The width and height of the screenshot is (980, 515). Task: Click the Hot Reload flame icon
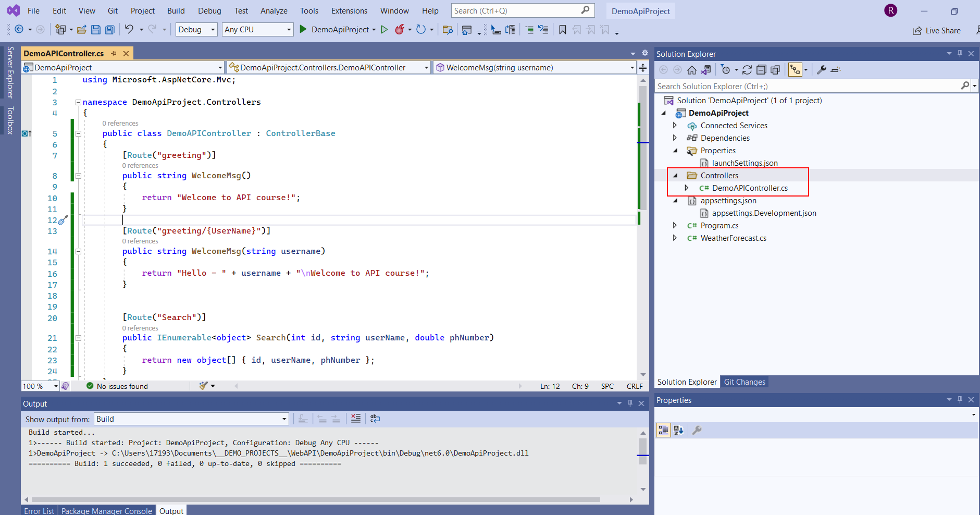pos(400,30)
